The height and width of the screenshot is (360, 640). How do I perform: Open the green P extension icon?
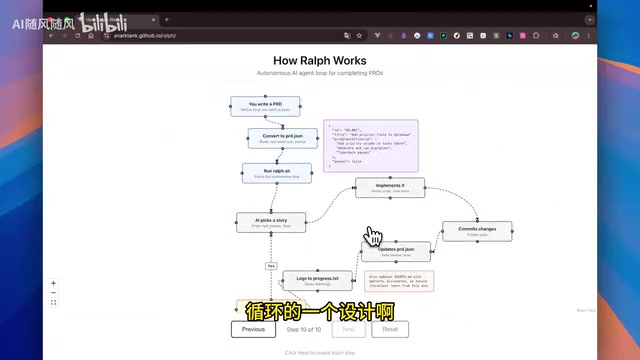[x=443, y=36]
